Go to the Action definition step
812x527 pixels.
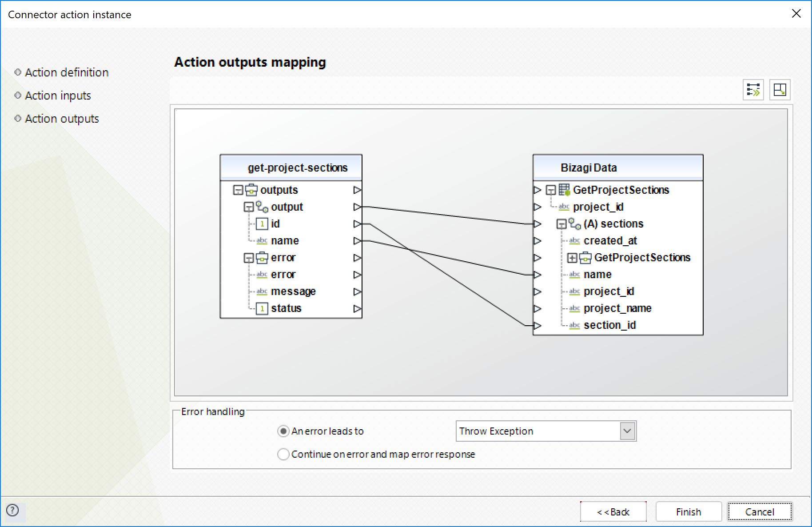pos(67,72)
